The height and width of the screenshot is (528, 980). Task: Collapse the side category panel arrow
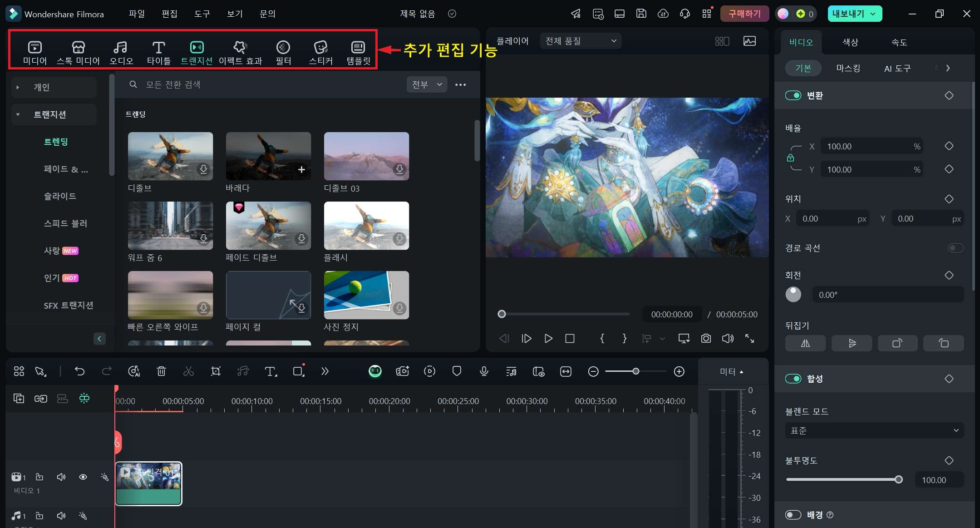pos(99,339)
